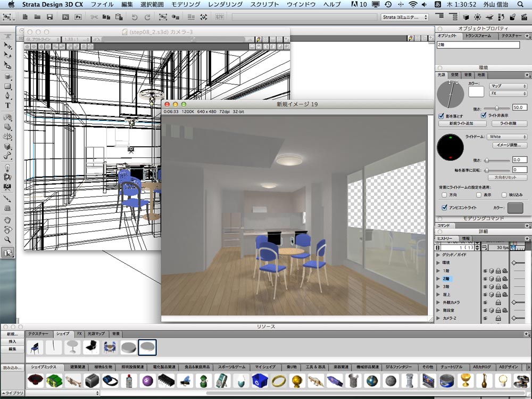The width and height of the screenshot is (532, 399).
Task: Select the black chair shape thumbnail
Action: (x=91, y=348)
